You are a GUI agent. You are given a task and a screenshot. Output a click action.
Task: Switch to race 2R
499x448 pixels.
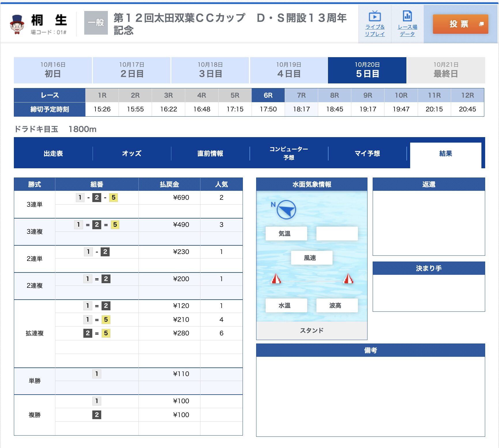pos(135,95)
